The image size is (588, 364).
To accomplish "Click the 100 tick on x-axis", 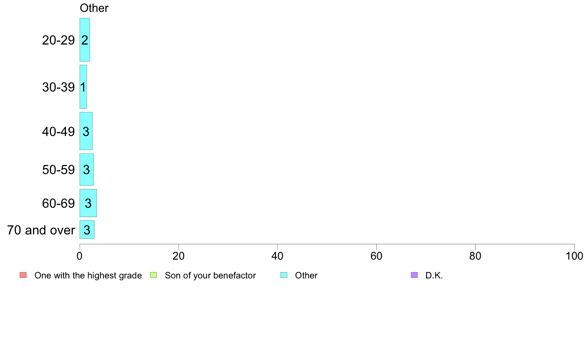I will pos(575,256).
